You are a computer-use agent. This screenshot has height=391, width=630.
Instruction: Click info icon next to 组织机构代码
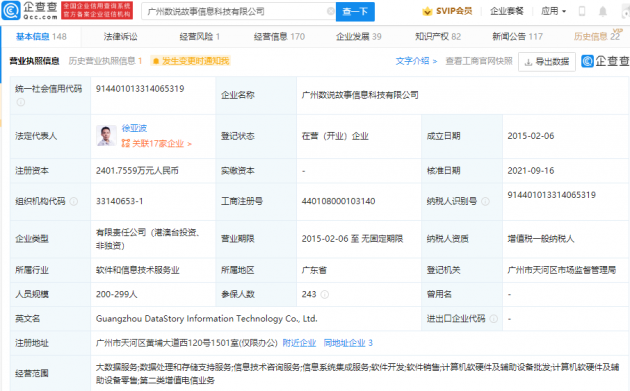[x=74, y=201]
